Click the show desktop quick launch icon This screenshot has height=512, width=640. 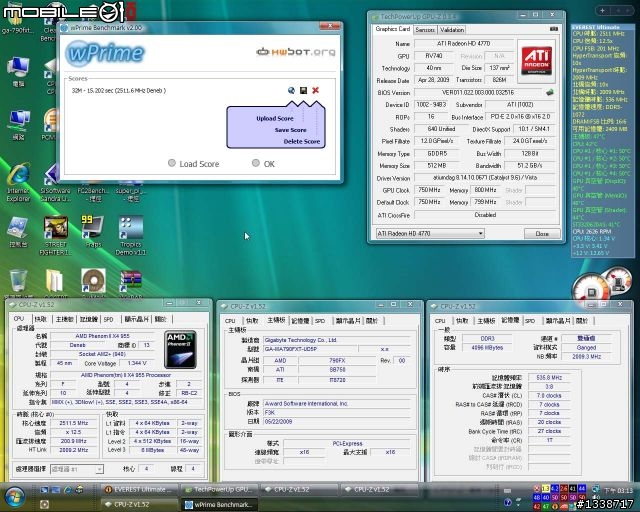(44, 489)
